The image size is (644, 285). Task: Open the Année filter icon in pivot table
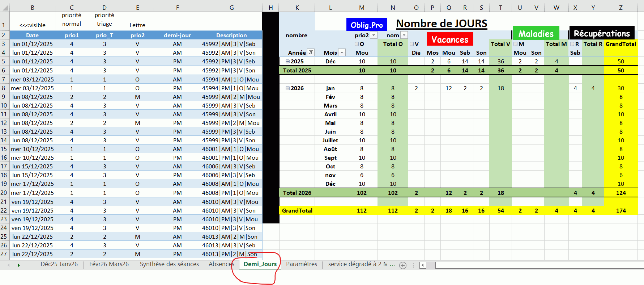[x=310, y=53]
